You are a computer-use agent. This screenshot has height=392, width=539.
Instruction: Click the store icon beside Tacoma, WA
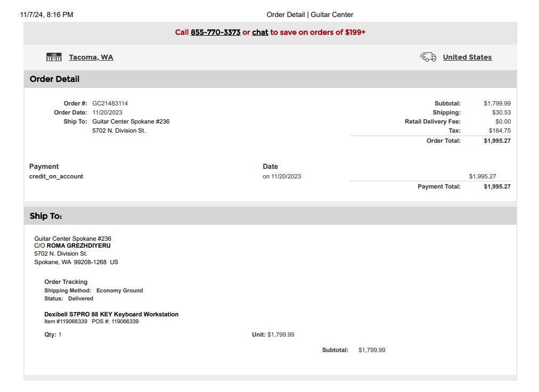(54, 57)
